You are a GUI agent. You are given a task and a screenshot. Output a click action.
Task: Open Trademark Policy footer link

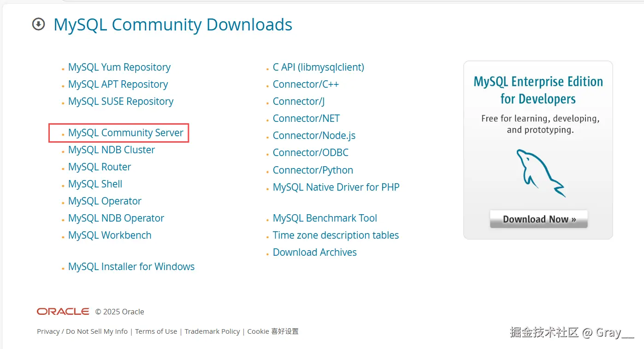[x=212, y=331]
